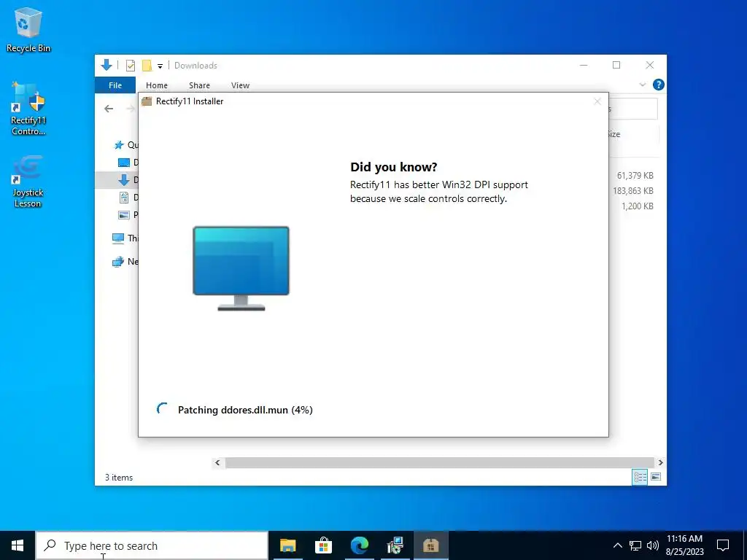
Task: Select the Joystick Lesson desktop shortcut
Action: (x=28, y=182)
